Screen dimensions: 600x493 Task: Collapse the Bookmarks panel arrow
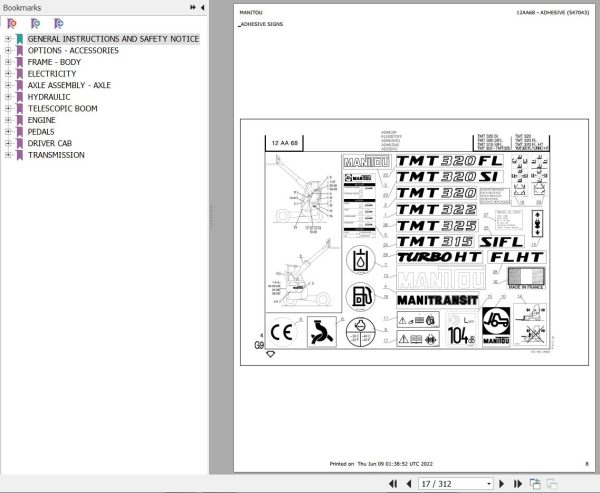click(202, 7)
